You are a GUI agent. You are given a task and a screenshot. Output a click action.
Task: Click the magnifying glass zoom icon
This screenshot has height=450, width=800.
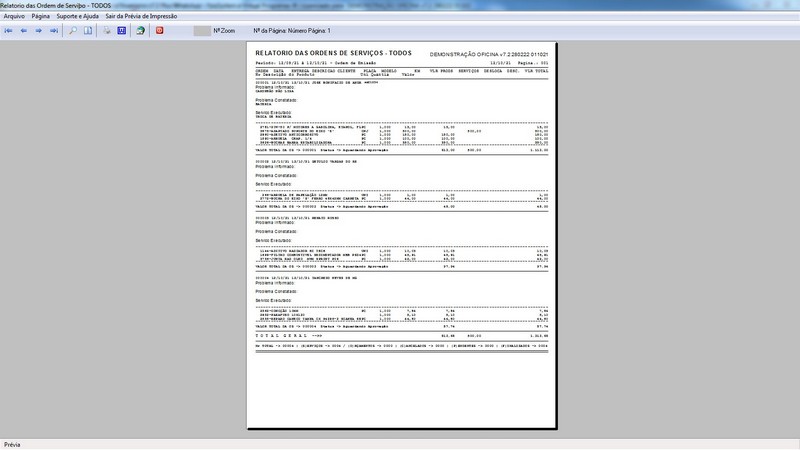point(73,31)
